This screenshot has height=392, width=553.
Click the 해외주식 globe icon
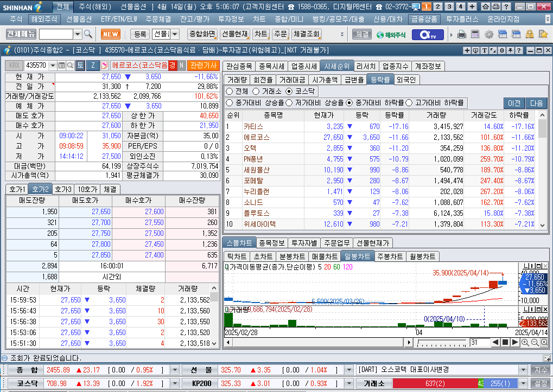pos(391,35)
